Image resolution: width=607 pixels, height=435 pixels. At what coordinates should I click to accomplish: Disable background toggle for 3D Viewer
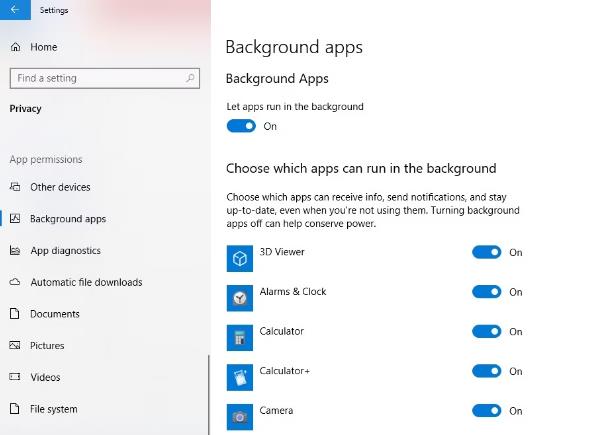[x=487, y=252]
